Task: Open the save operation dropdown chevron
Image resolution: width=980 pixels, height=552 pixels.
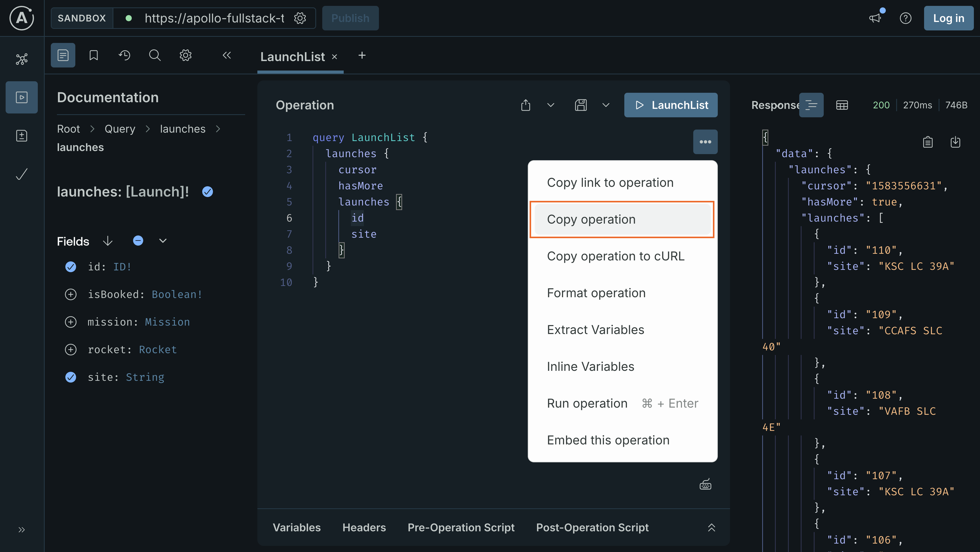Action: [x=606, y=105]
